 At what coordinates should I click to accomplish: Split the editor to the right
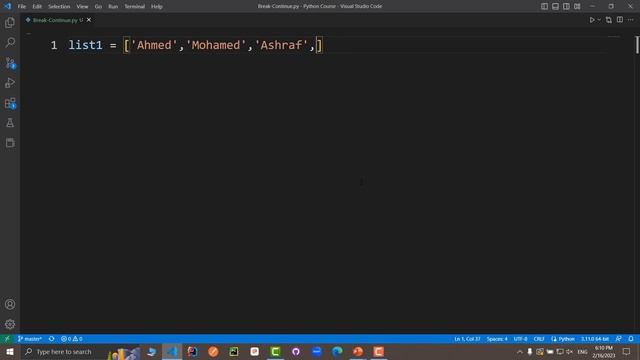pos(620,20)
